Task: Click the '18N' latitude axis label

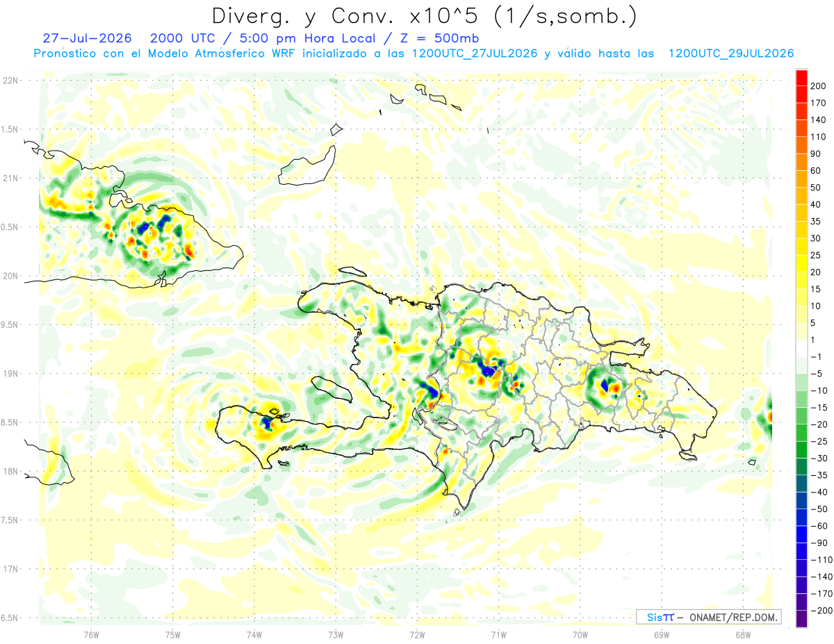Action: pos(10,471)
